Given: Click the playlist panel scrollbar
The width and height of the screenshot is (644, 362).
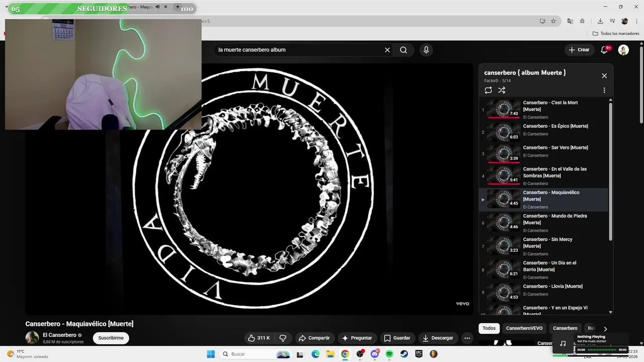Looking at the screenshot, I should [x=611, y=171].
